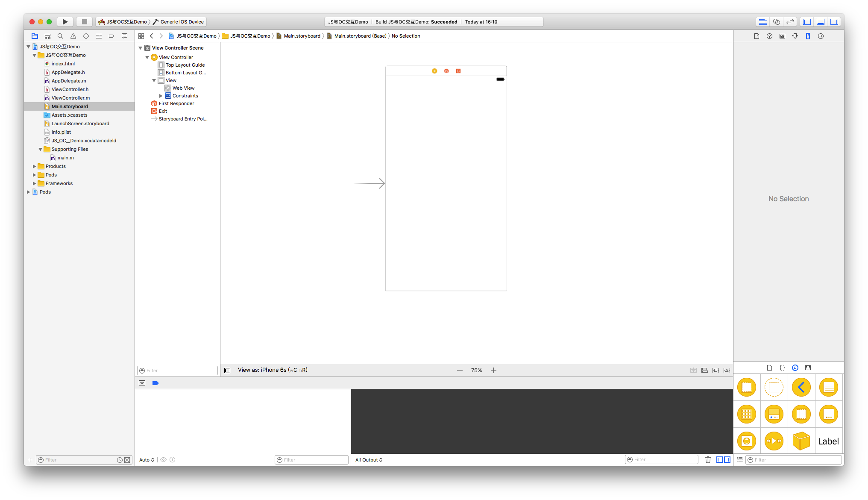Select the Navigation Controller in the object library

[801, 387]
